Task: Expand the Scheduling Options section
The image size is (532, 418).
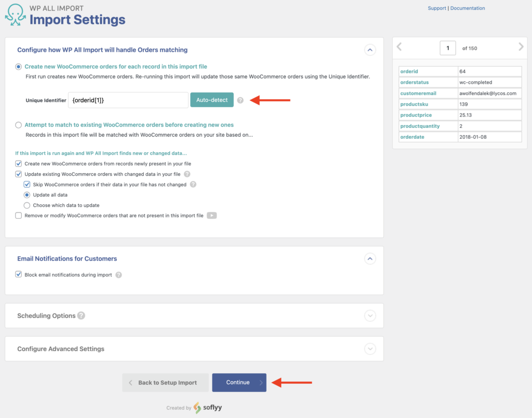Action: pos(370,315)
